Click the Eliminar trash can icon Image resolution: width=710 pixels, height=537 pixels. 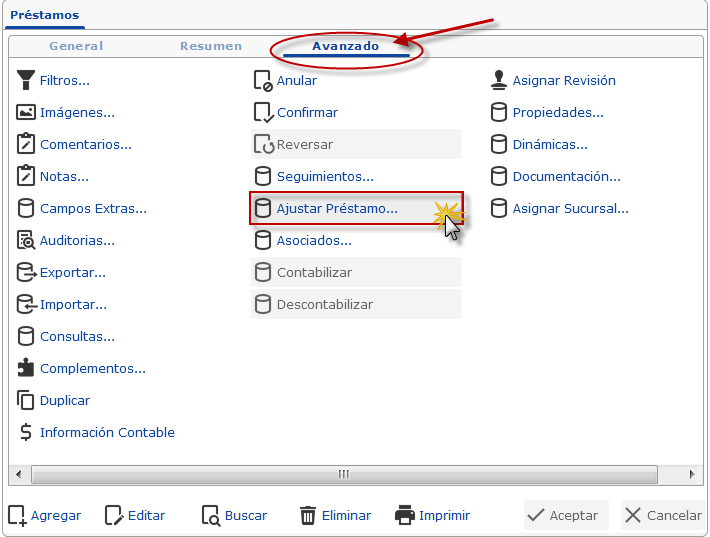pos(308,515)
